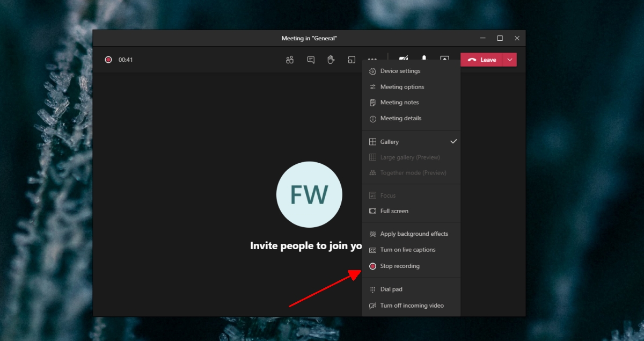The image size is (644, 341).
Task: Select the Gallery view option
Action: click(x=411, y=142)
